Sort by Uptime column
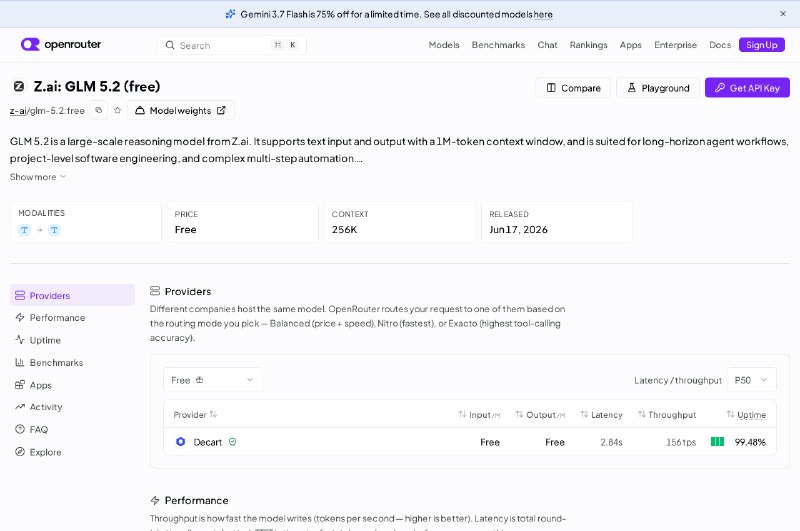The width and height of the screenshot is (800, 531). pyautogui.click(x=746, y=415)
